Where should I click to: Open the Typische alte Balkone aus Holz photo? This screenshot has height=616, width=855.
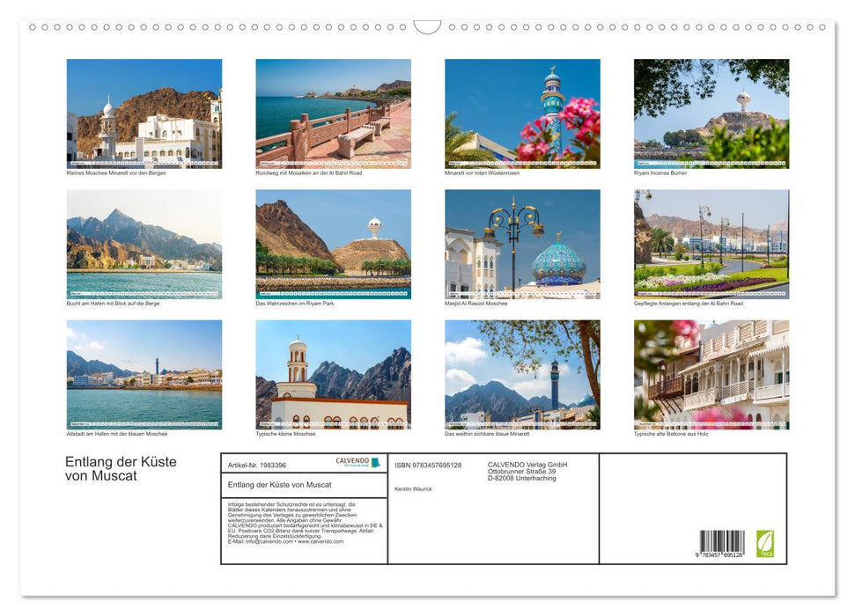(x=711, y=374)
